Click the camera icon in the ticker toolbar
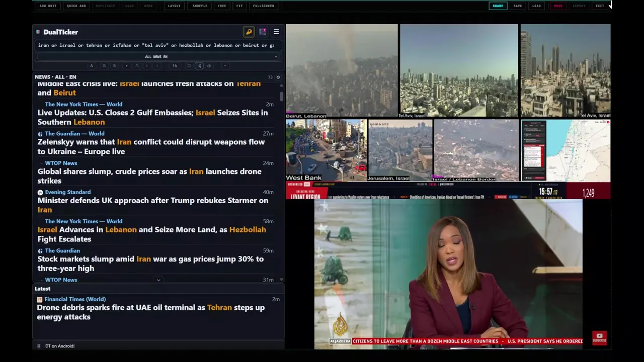Screen dimensions: 644x362 click(209, 66)
